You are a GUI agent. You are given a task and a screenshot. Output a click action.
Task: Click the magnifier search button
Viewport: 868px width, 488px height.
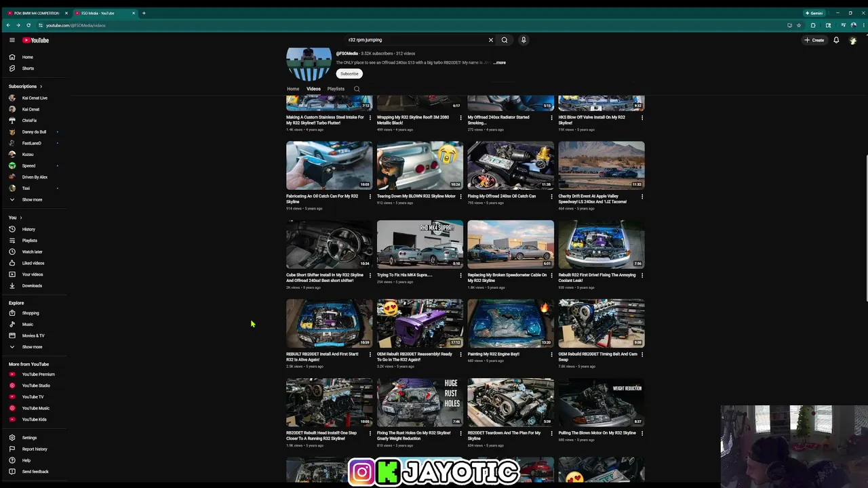pos(505,40)
